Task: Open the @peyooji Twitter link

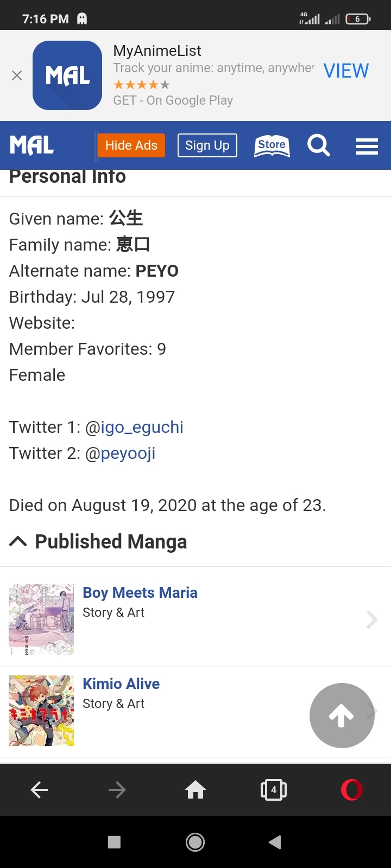Action: tap(128, 454)
